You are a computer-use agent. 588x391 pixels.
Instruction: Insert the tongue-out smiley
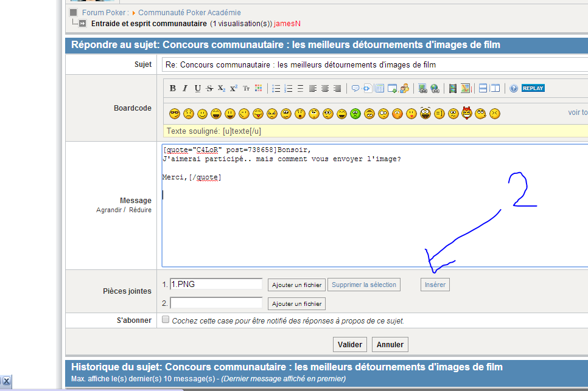(258, 114)
